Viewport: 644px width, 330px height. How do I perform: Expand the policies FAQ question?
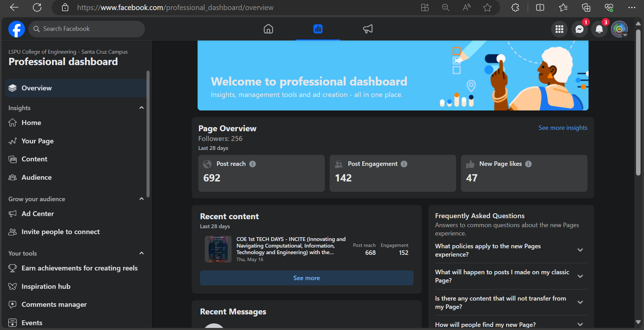click(x=580, y=250)
